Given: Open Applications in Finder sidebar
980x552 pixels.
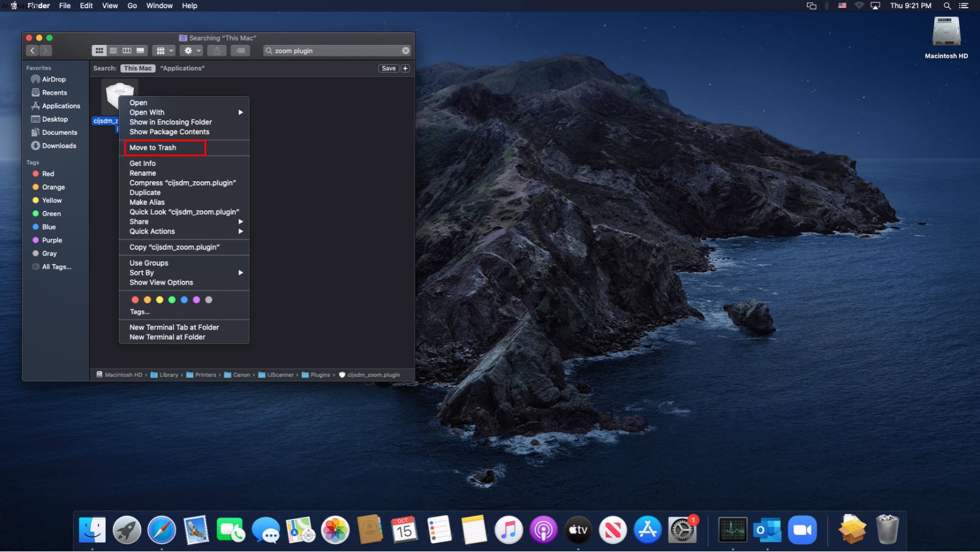Looking at the screenshot, I should tap(56, 106).
